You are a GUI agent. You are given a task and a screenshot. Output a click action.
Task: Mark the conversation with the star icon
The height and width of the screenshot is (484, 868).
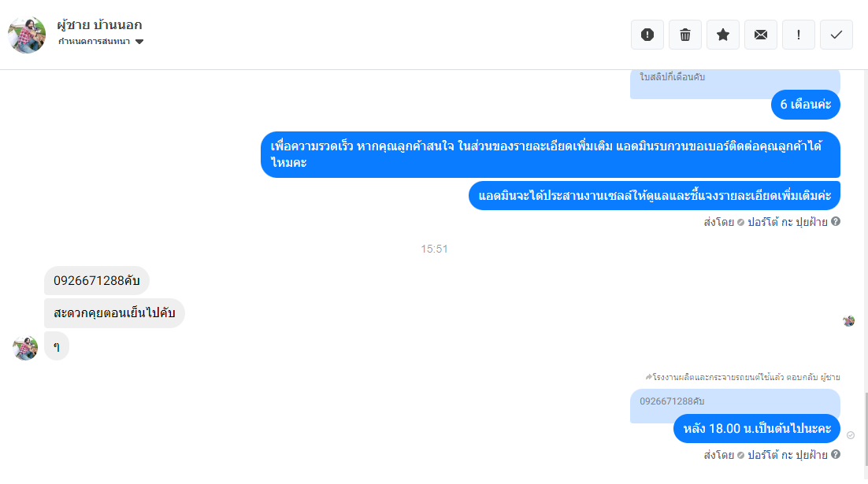(723, 35)
